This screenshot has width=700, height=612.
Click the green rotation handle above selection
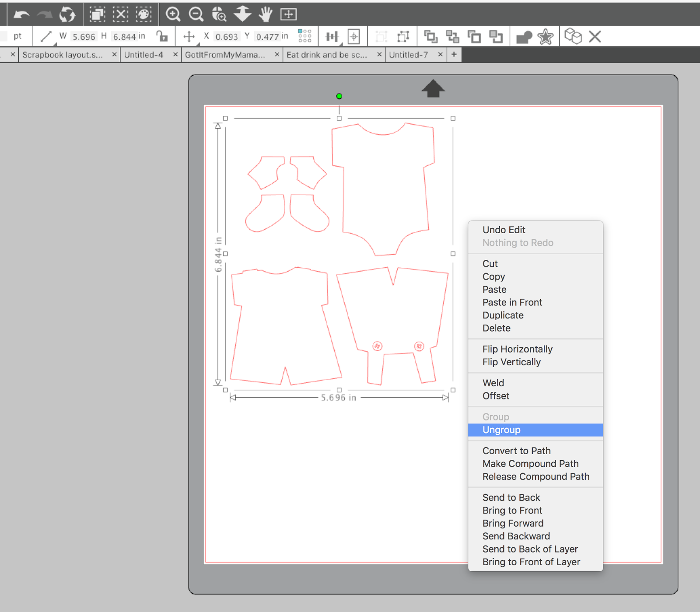coord(339,96)
